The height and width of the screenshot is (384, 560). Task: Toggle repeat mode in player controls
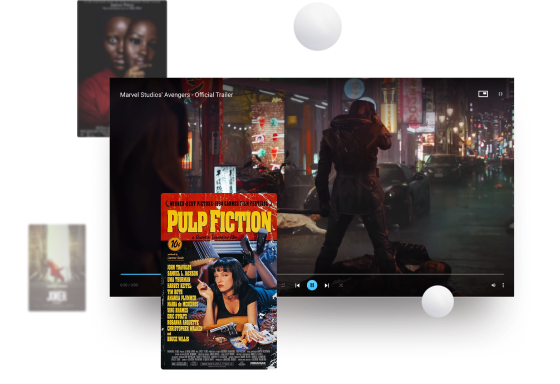(x=283, y=285)
